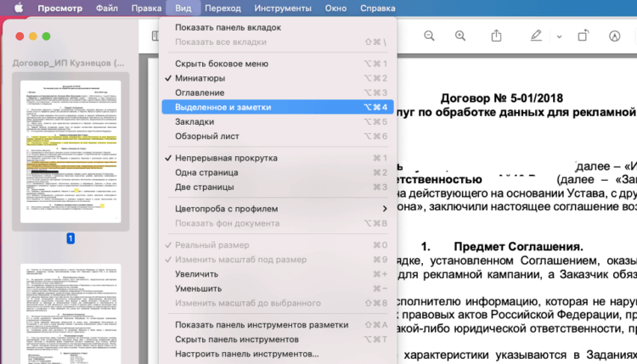Select page 1 thumbnail in sidebar
The image size is (637, 364).
click(x=70, y=151)
